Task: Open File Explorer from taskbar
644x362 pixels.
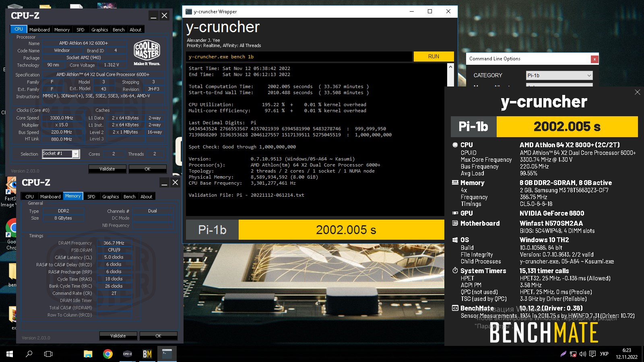Action: 88,354
